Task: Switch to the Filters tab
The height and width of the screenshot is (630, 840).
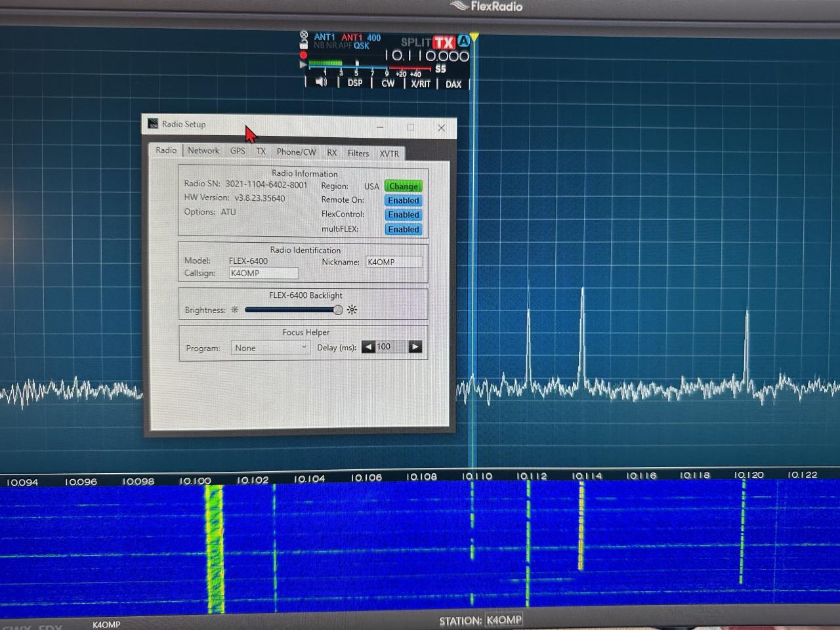Action: click(x=358, y=154)
